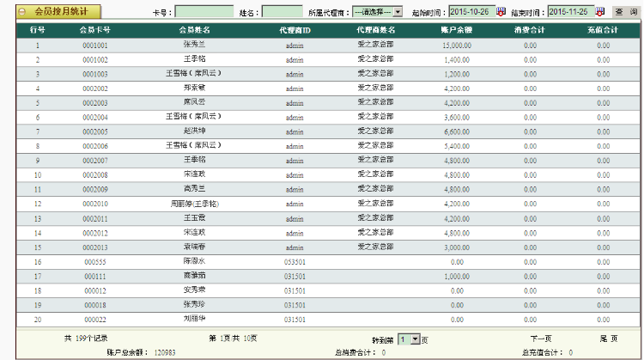
Task: Click the collapse icon beside 会员按月统计
Action: (x=22, y=12)
